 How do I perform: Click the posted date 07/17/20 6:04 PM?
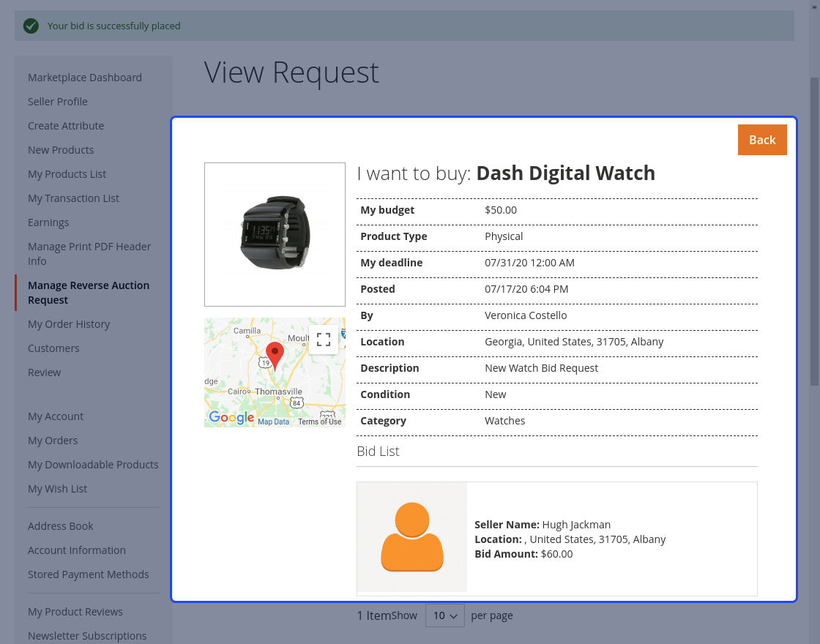526,289
